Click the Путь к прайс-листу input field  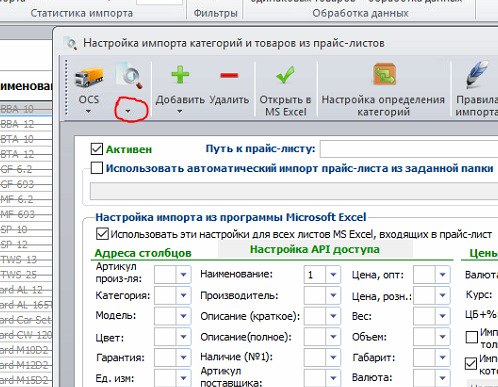tap(409, 149)
